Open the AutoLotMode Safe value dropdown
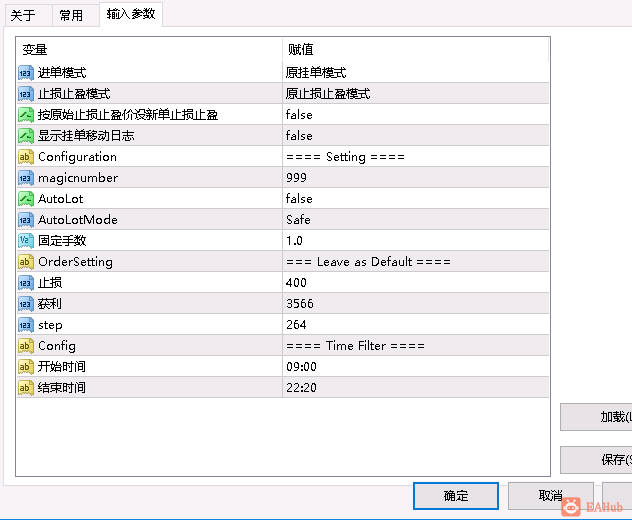The image size is (632, 522). 416,220
